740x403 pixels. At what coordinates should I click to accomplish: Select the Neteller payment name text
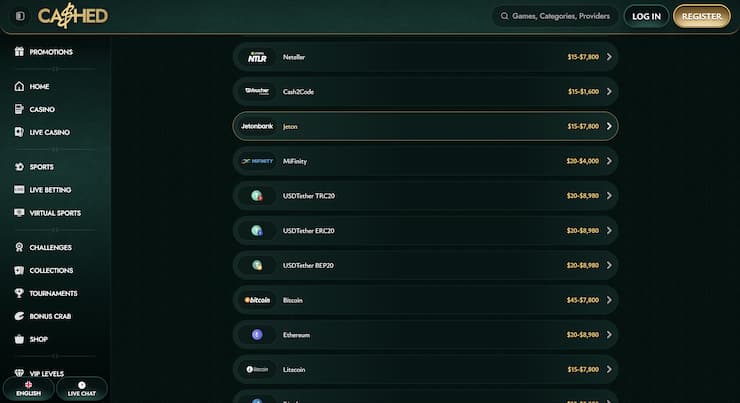pos(294,57)
